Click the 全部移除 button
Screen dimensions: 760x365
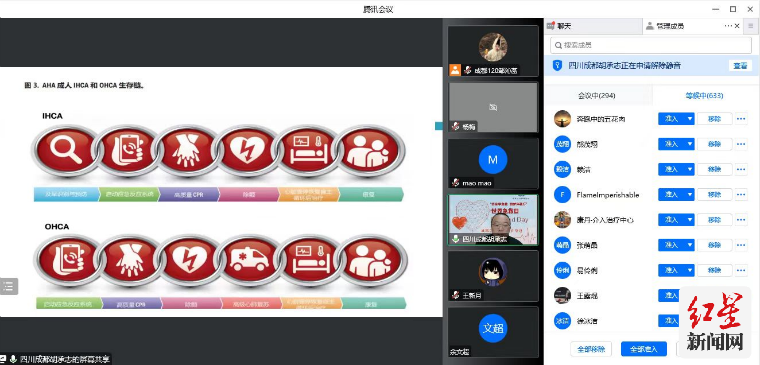(x=591, y=349)
